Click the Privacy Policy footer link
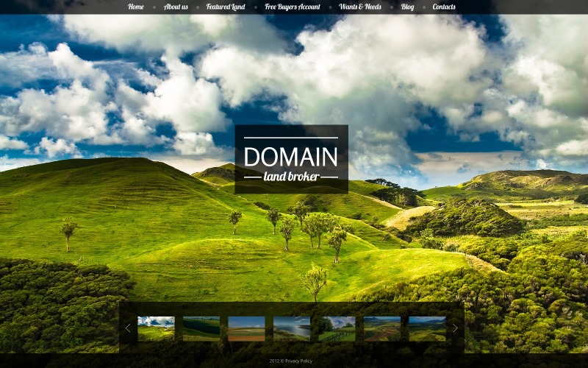The image size is (588, 368). point(299,361)
